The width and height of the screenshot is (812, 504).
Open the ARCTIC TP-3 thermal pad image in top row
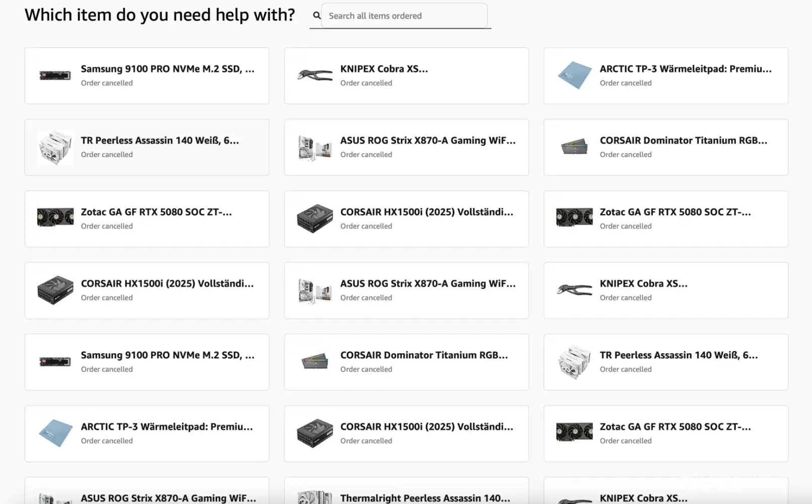click(575, 76)
